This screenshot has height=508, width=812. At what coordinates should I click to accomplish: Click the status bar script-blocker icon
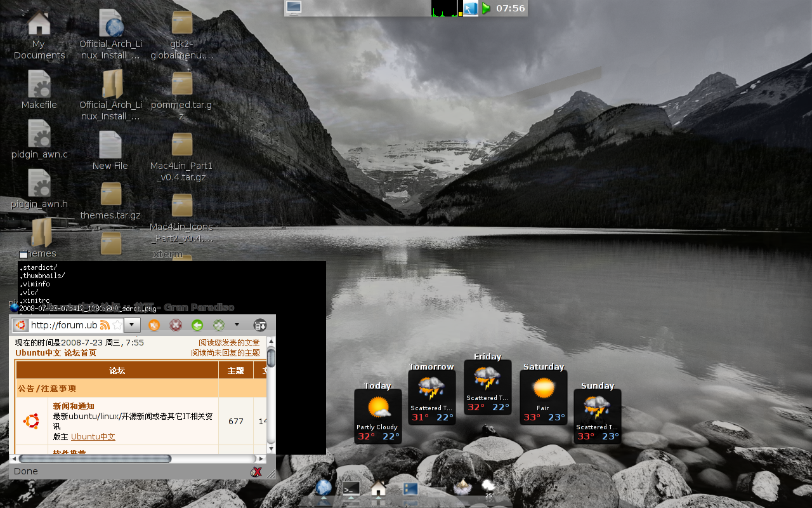[x=256, y=472]
